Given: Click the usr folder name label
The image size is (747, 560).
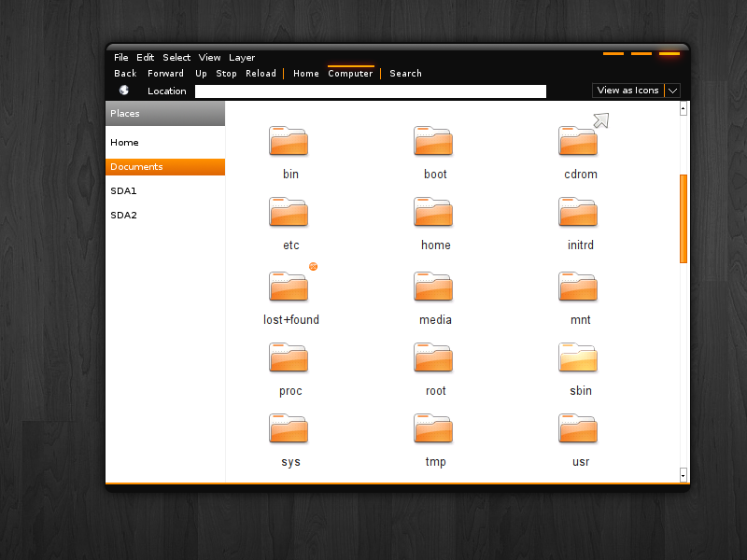Looking at the screenshot, I should click(x=581, y=462).
